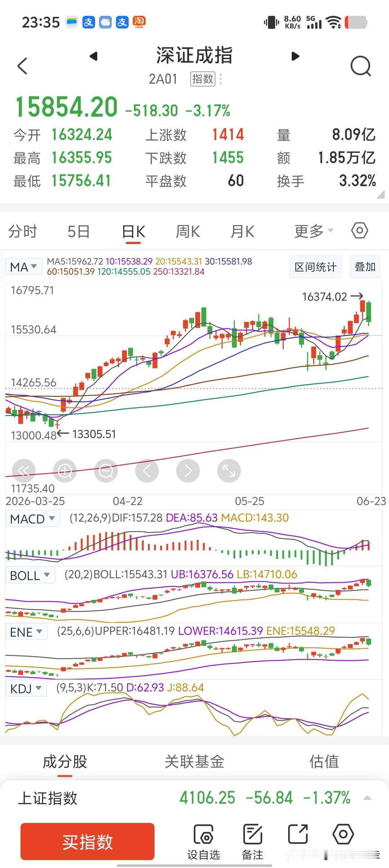389x868 pixels.
Task: Jump to earliest candles with double-left button
Action: pos(24,471)
